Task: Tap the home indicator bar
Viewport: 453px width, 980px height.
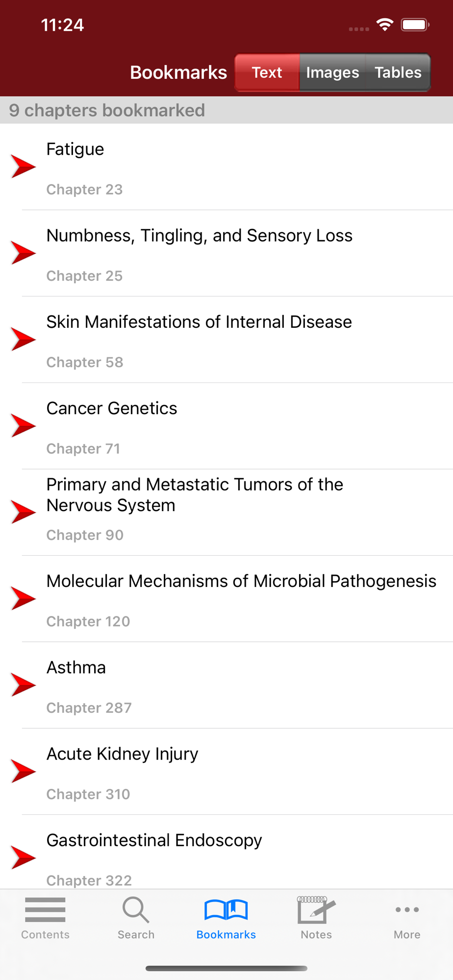Action: point(226,968)
